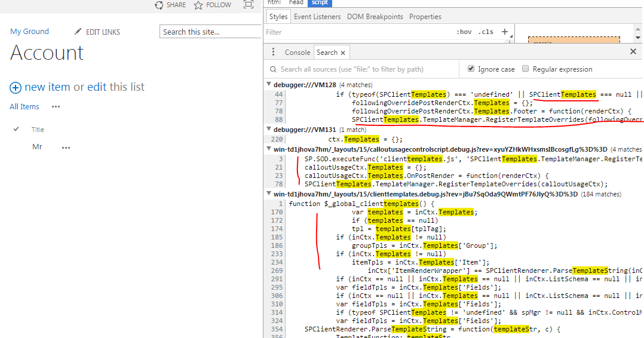This screenshot has width=644, height=338.
Task: Click the styles pane scrollbar up arrow
Action: [638, 29]
